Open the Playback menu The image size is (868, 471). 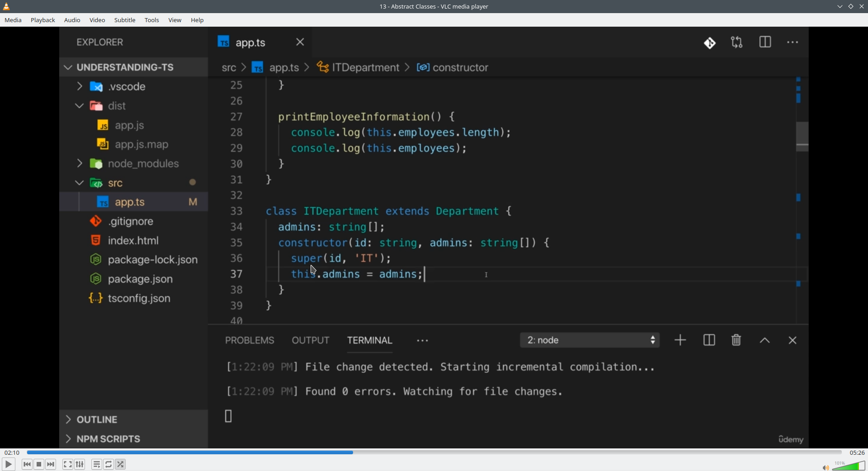[43, 20]
